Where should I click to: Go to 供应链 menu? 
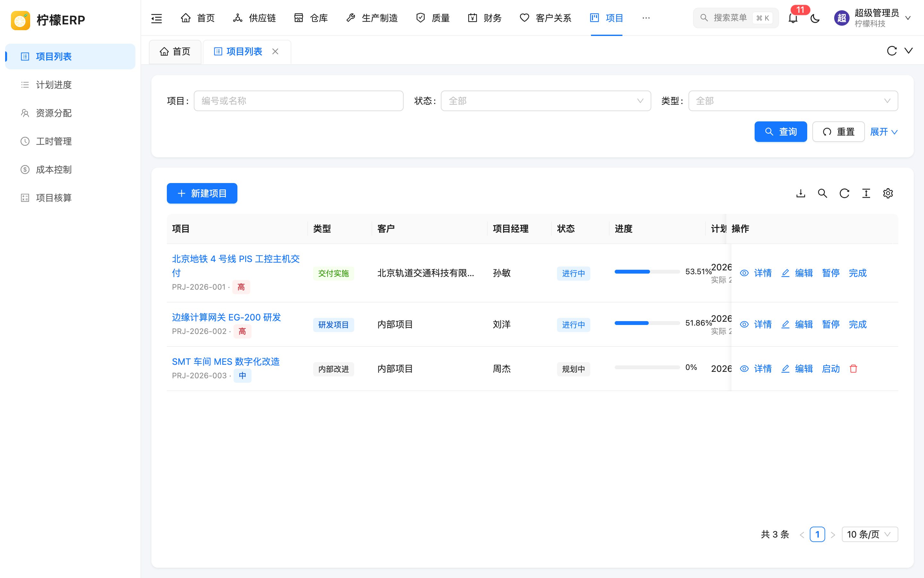254,18
